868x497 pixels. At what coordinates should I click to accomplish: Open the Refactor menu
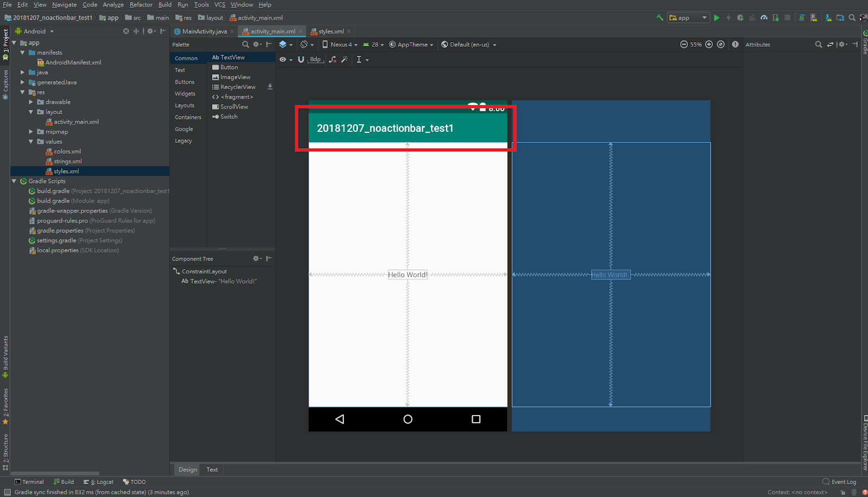(141, 4)
